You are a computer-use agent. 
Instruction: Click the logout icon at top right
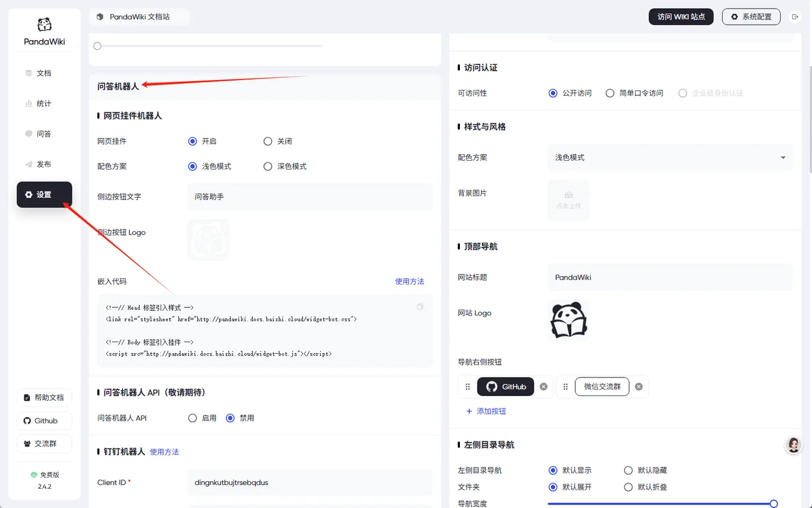click(x=795, y=17)
